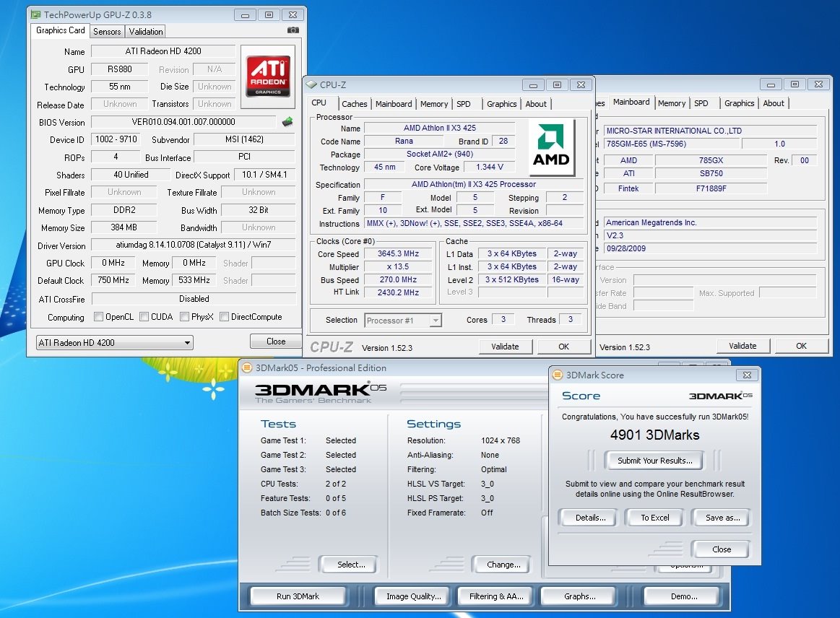Maximize the GPU-Z window

[269, 15]
